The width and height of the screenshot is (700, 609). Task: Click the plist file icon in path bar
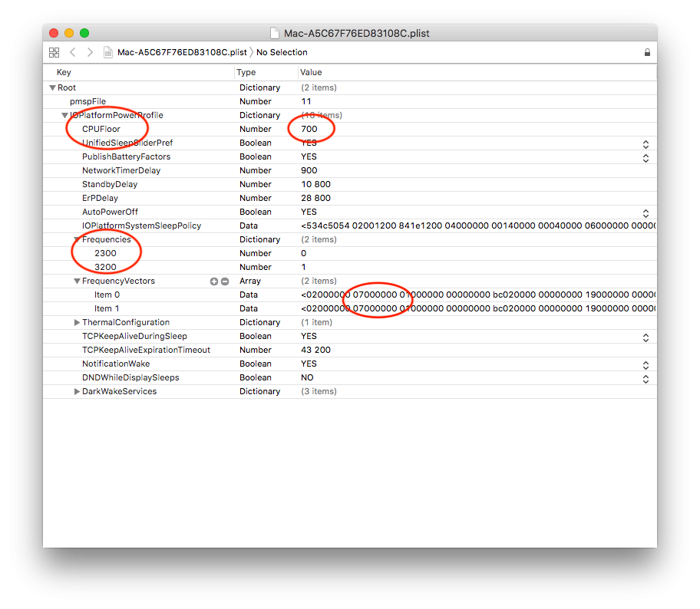108,52
